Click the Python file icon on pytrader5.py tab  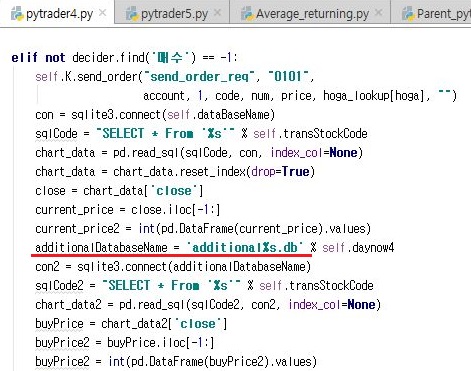coord(132,14)
